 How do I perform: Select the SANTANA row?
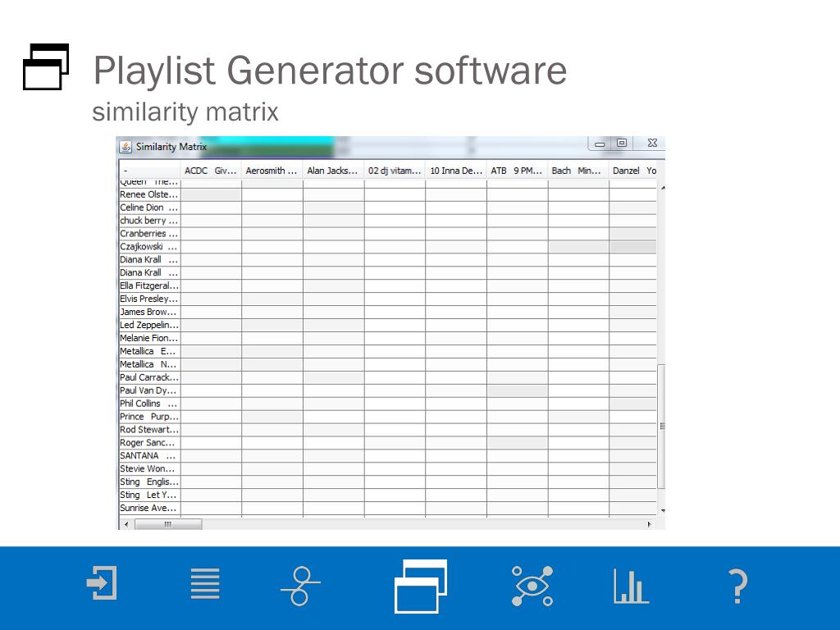pyautogui.click(x=388, y=456)
